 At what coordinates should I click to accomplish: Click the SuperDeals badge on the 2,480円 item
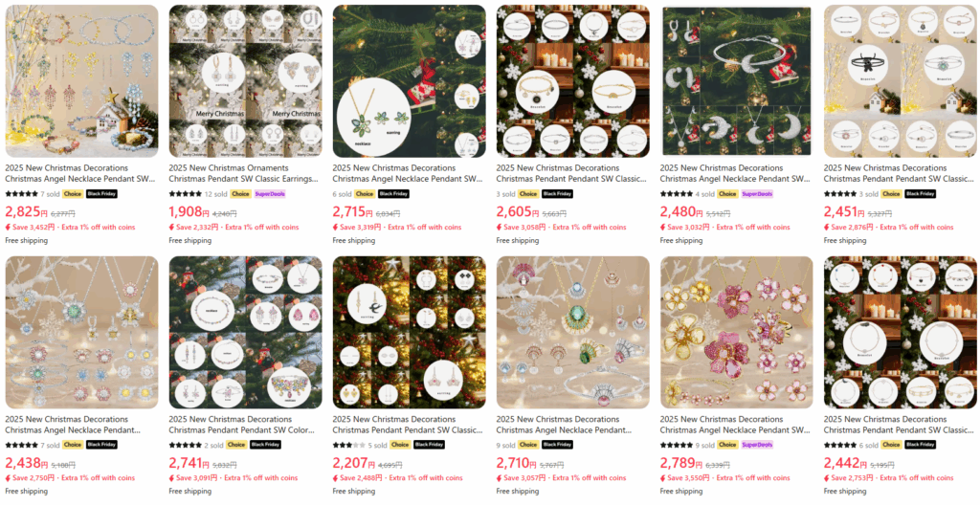(x=756, y=194)
